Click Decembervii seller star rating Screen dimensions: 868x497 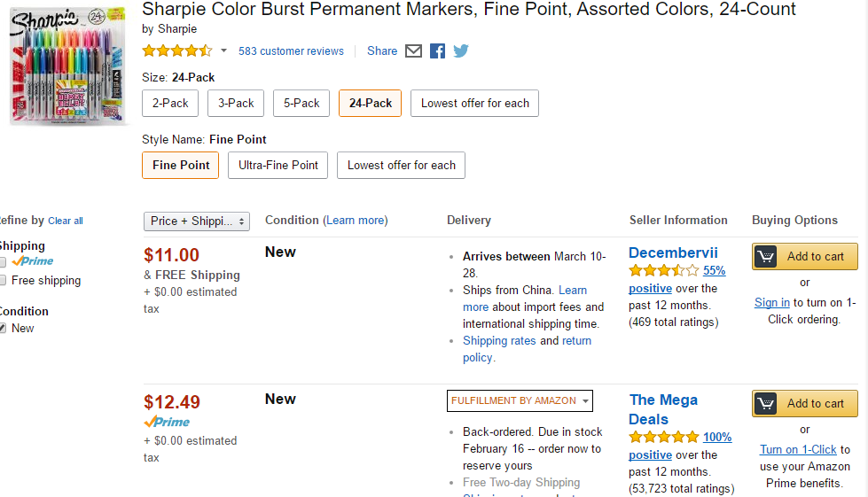pyautogui.click(x=664, y=270)
